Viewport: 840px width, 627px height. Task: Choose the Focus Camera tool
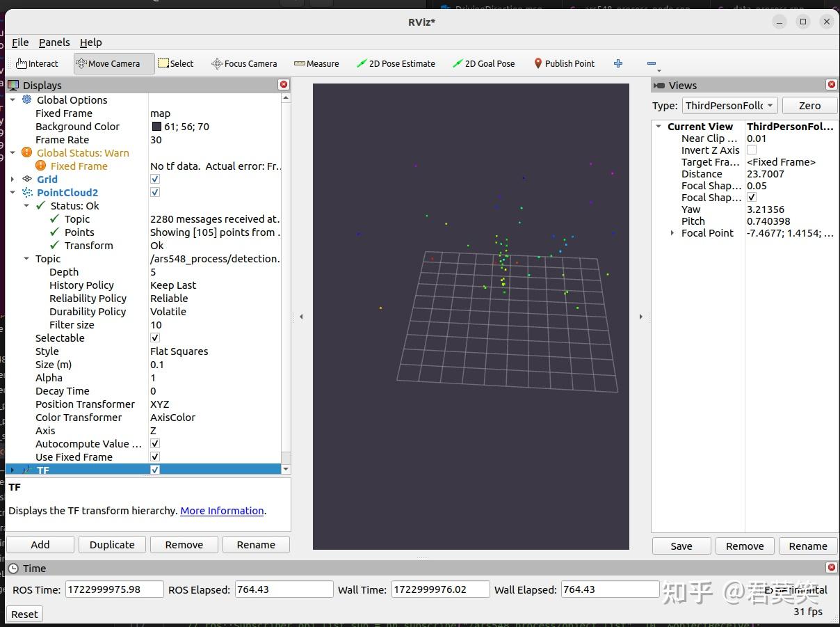[x=244, y=63]
